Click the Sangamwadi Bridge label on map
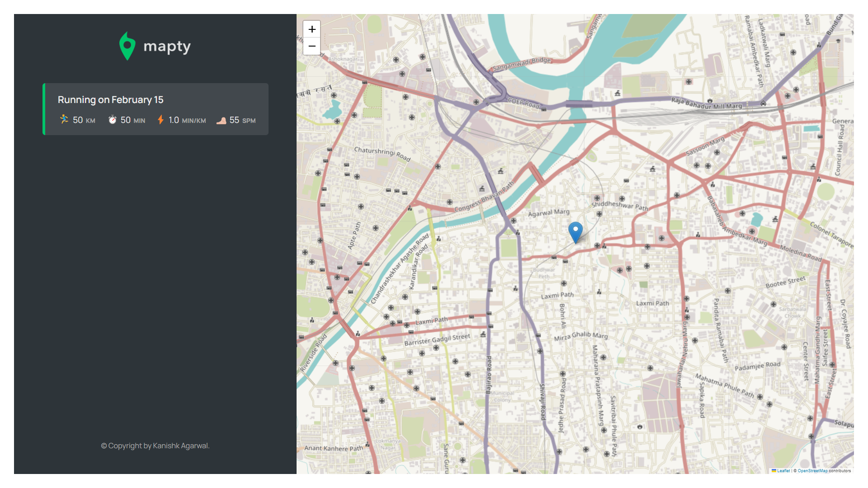868x488 pixels. click(522, 64)
